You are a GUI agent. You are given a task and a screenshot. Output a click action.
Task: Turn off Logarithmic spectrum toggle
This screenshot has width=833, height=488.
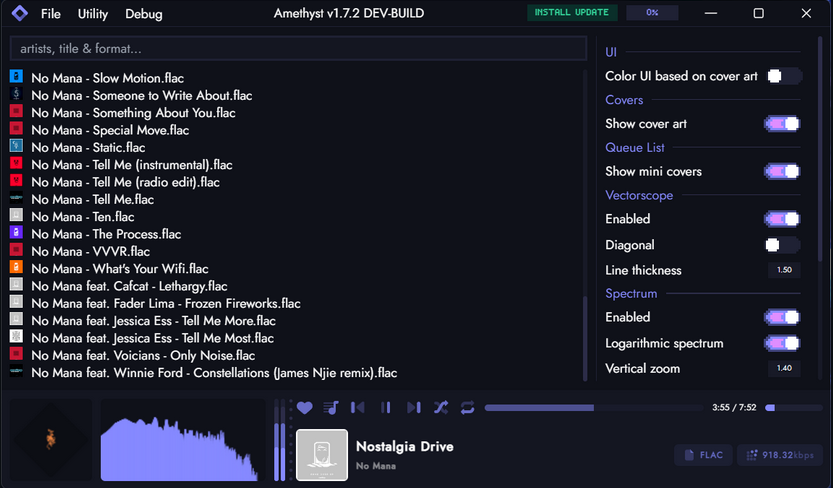coord(783,343)
